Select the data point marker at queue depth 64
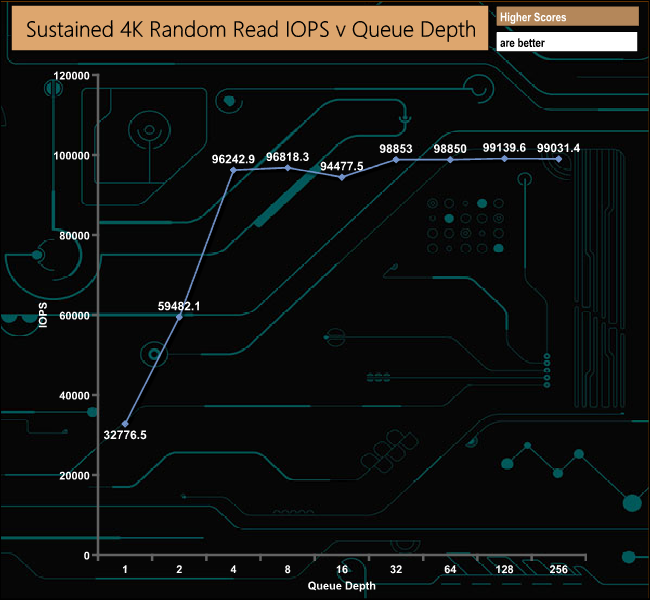The width and height of the screenshot is (650, 600). coord(451,160)
